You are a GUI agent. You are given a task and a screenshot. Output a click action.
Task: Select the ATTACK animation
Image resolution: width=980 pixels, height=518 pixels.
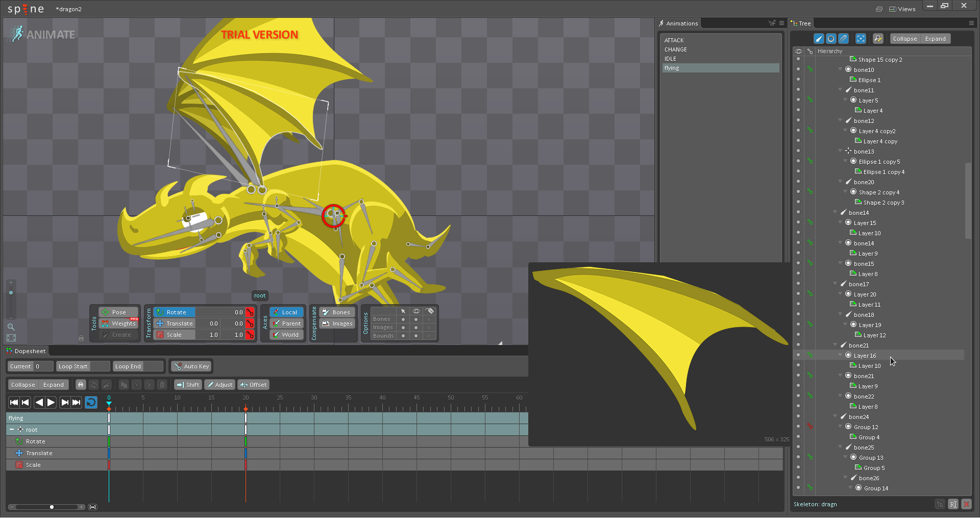click(x=721, y=40)
